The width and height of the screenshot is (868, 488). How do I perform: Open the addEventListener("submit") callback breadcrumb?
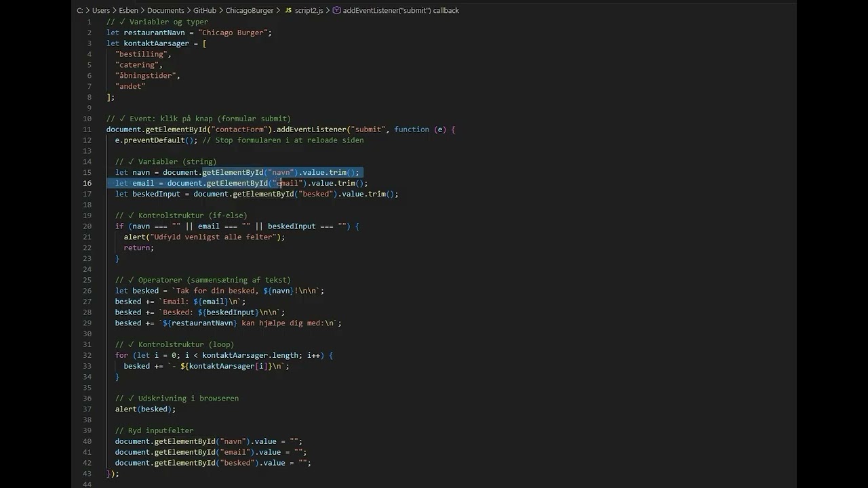point(401,11)
